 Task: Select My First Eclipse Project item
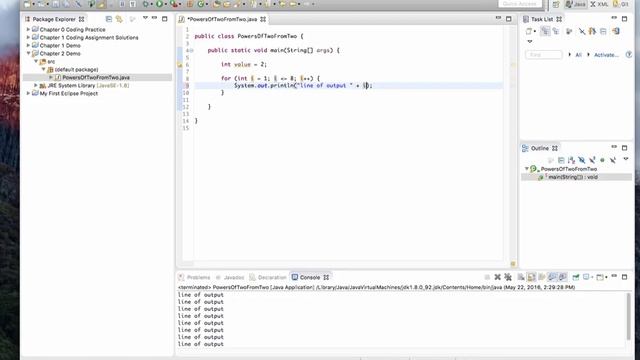pos(69,93)
